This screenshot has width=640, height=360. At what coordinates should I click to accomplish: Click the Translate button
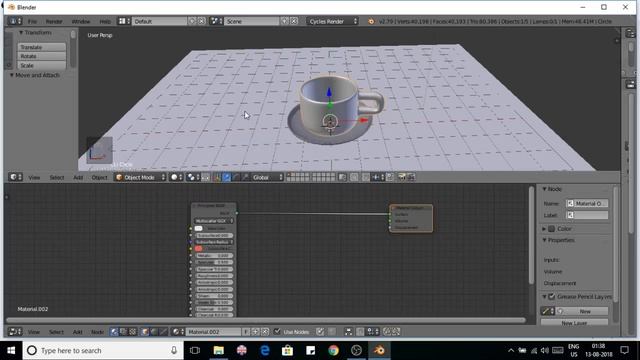click(41, 47)
